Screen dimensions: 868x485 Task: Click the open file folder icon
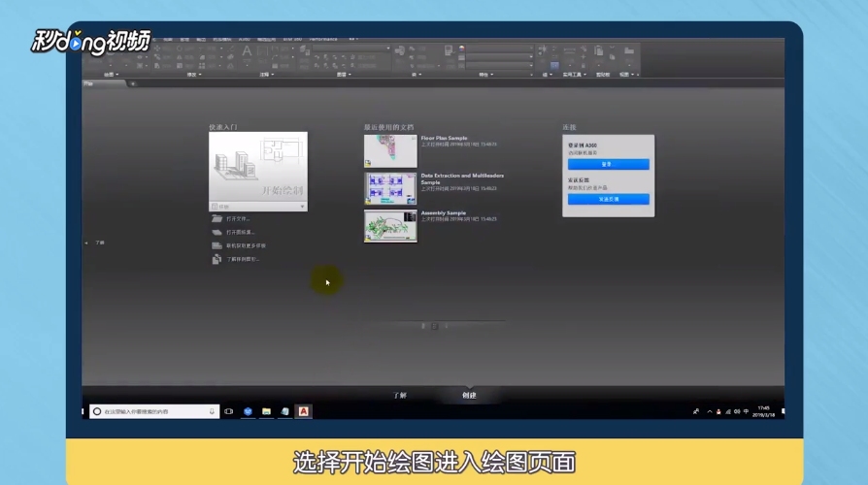pyautogui.click(x=217, y=219)
